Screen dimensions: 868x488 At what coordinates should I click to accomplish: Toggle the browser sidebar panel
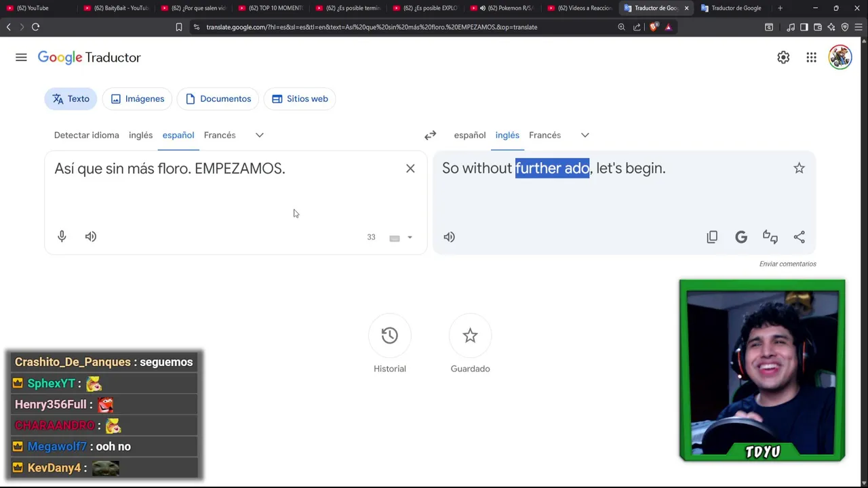[804, 27]
